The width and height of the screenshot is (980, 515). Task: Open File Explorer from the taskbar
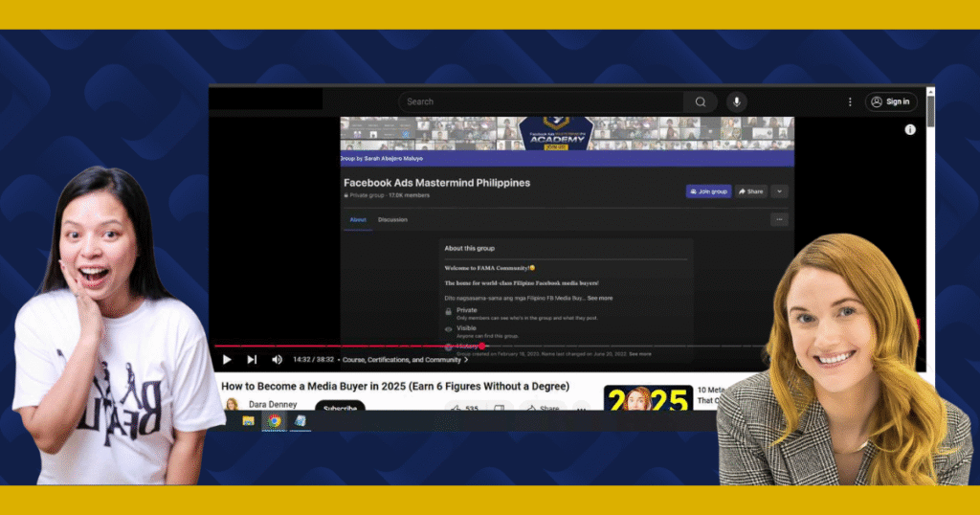pos(248,421)
